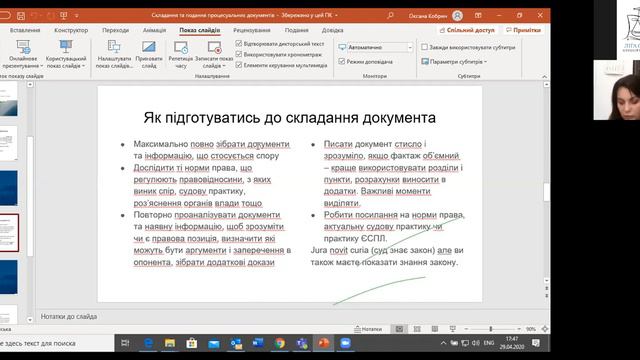Viewport: 640px width, 360px height.
Task: Click the search magnifier in title bar
Action: (390, 16)
